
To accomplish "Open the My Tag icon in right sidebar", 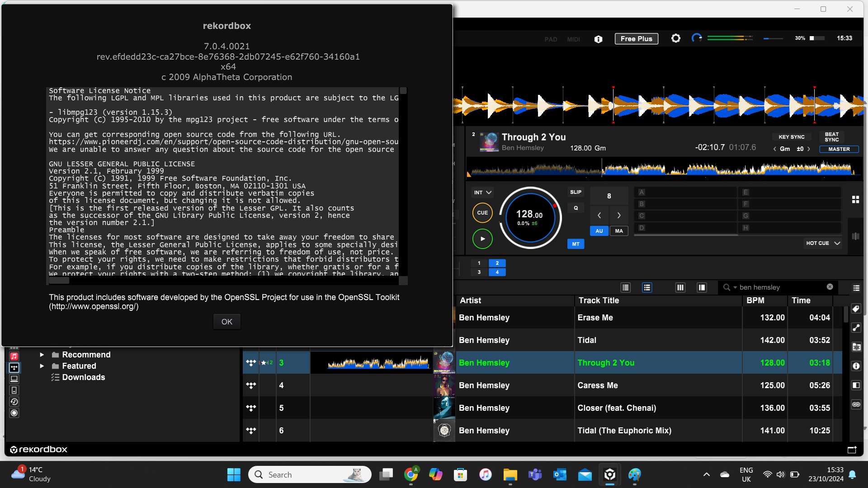I will (x=856, y=309).
